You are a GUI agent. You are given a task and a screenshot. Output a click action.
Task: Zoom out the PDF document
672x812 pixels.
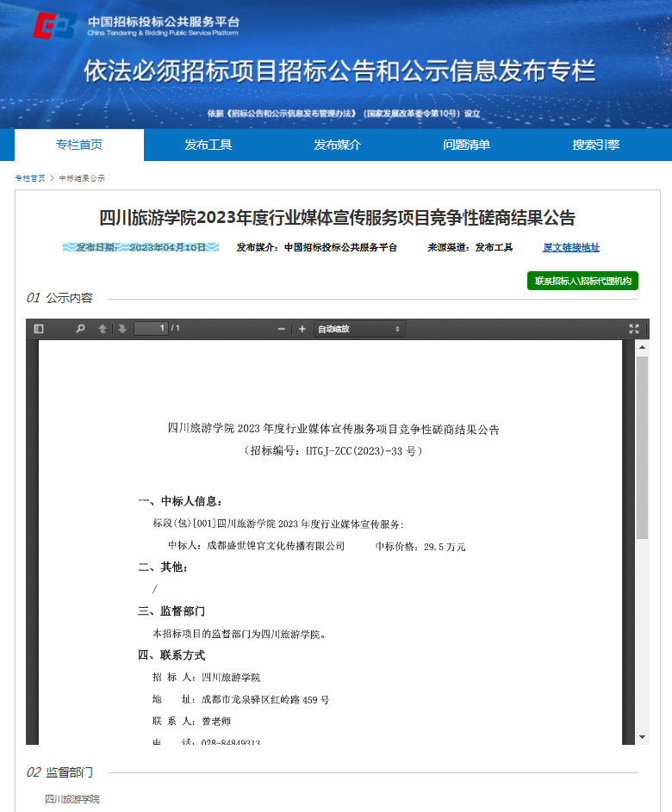(282, 329)
